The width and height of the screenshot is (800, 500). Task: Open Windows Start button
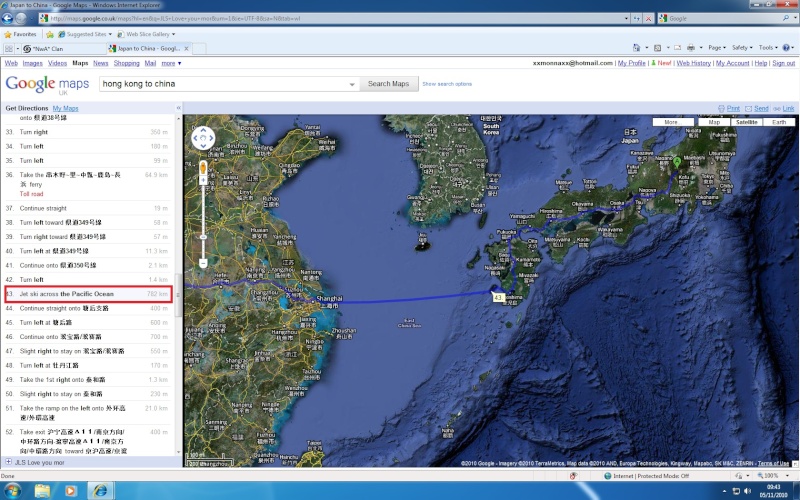[12, 491]
